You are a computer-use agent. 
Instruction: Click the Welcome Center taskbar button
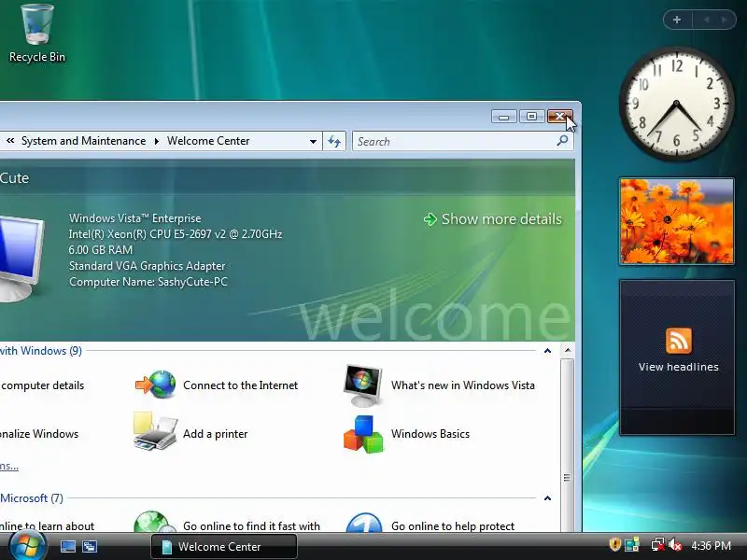[x=224, y=546]
